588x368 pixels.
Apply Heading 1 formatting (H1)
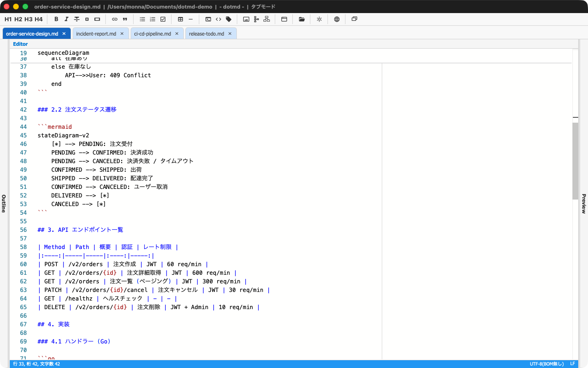point(8,19)
